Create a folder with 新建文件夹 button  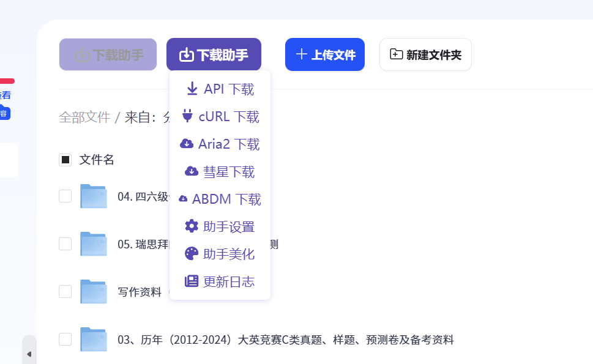coord(425,54)
